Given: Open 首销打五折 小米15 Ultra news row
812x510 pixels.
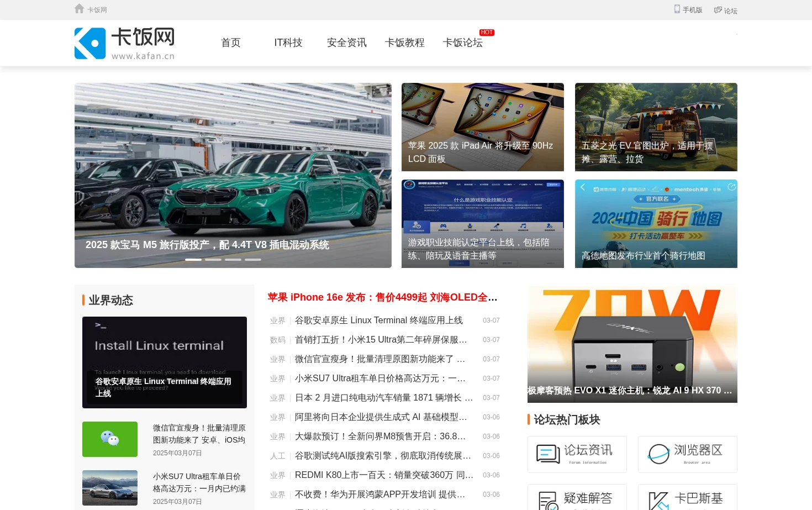Looking at the screenshot, I should (381, 340).
